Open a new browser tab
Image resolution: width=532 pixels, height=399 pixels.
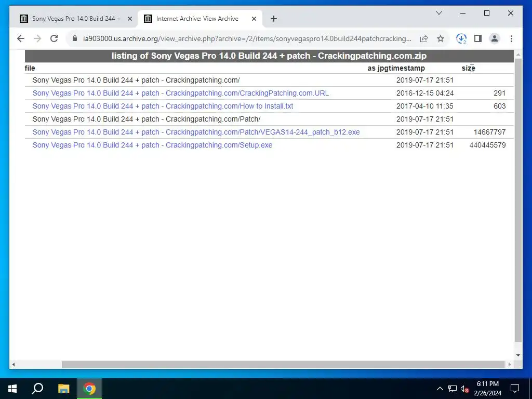click(x=274, y=19)
